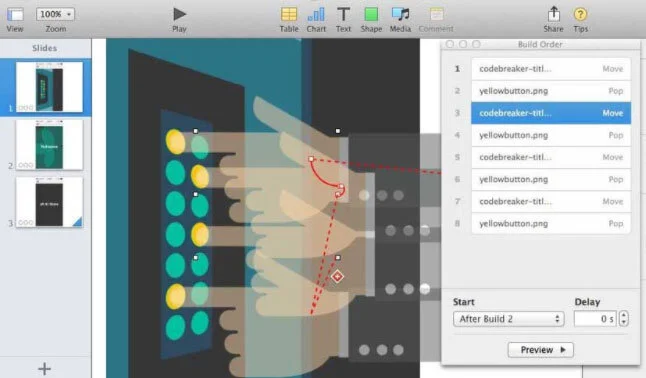This screenshot has width=646, height=378.
Task: Select build 6 yellowbutton.png Pop
Action: 551,179
